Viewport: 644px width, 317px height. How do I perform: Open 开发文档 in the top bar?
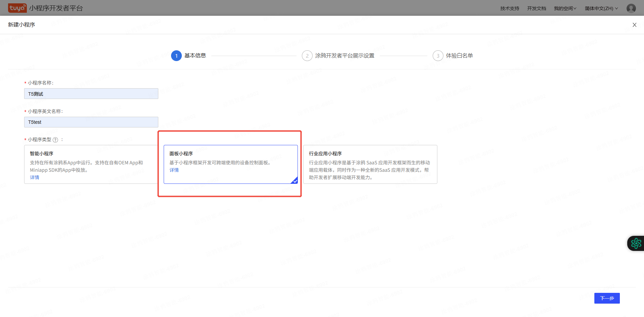click(536, 8)
